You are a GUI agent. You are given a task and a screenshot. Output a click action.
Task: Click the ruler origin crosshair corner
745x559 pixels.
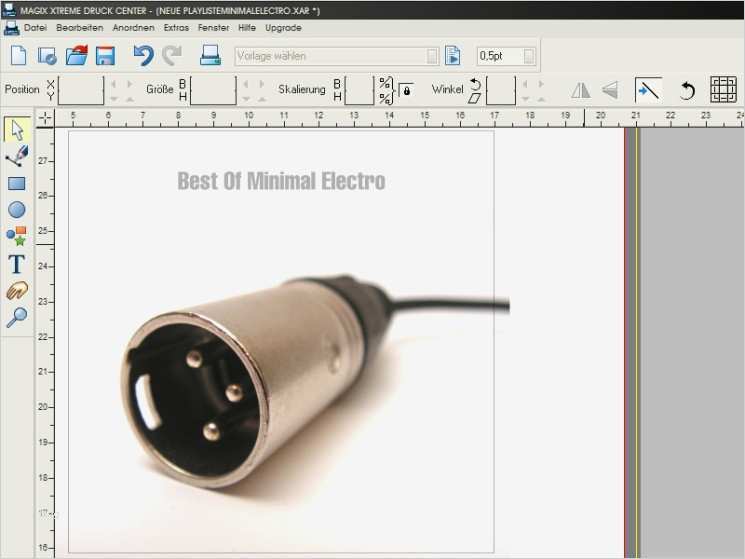[x=45, y=117]
